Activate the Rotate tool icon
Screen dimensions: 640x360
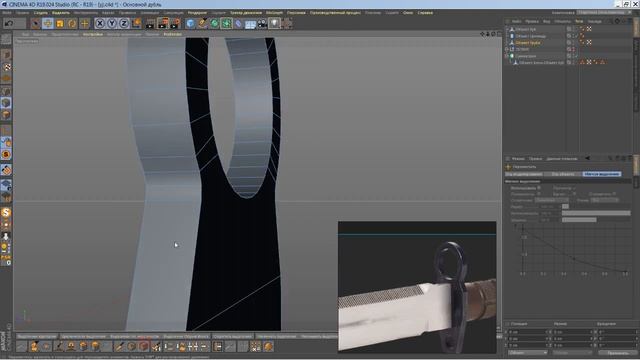(x=72, y=23)
